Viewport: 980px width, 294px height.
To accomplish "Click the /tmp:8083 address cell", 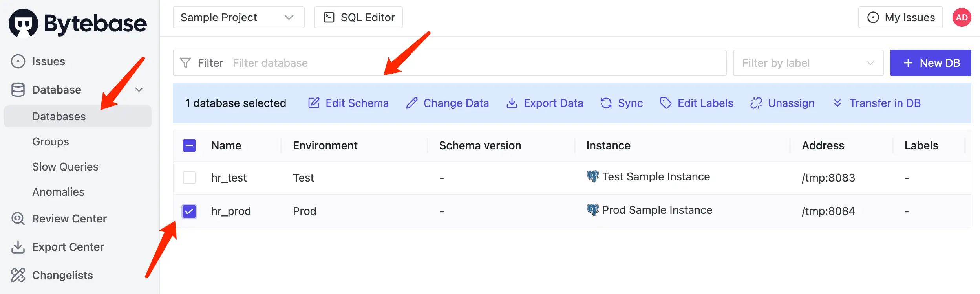I will (x=828, y=178).
